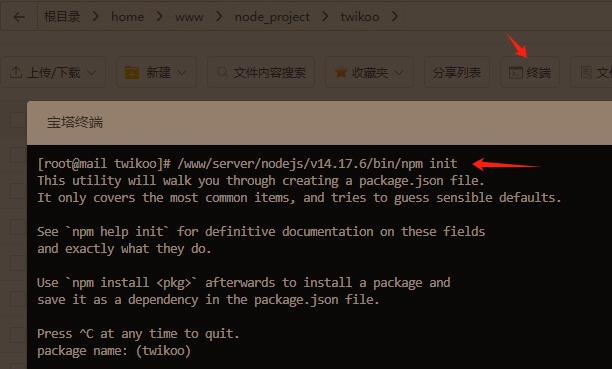Click the terminal window icon beside 终端

(516, 73)
